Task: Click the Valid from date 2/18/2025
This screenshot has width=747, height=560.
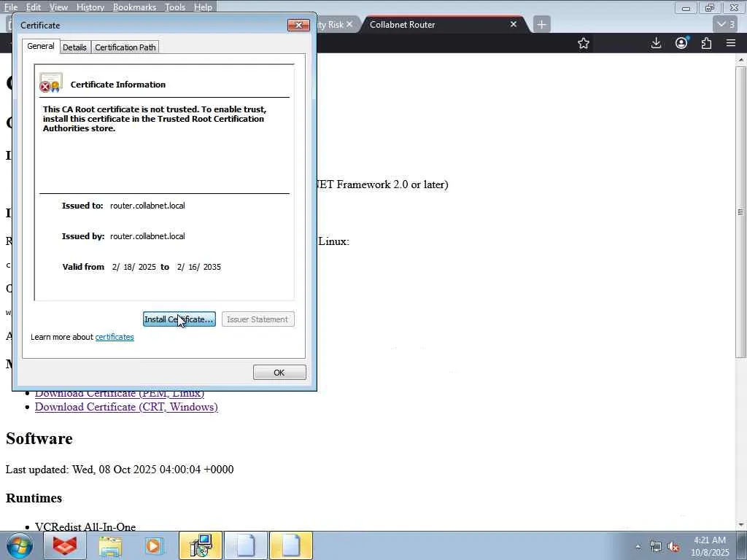Action: pyautogui.click(x=134, y=267)
